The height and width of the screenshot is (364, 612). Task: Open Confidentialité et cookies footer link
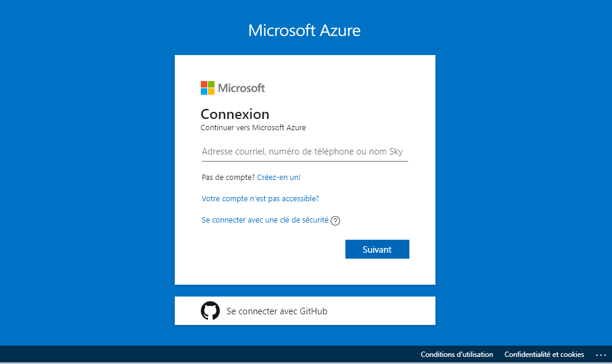pos(544,355)
